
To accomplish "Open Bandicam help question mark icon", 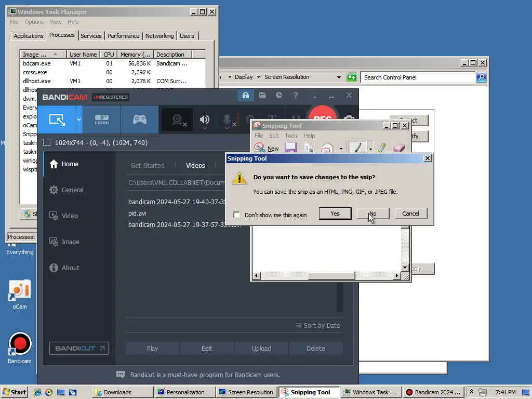I will pyautogui.click(x=296, y=96).
